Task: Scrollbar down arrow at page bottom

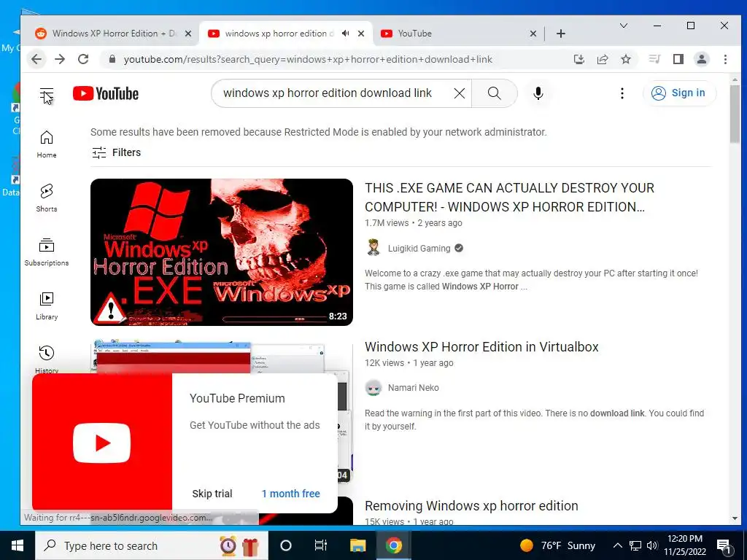Action: (735, 518)
